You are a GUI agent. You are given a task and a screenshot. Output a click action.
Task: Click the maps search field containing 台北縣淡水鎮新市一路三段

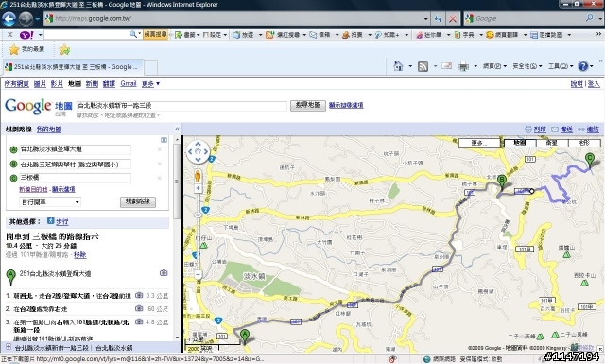coord(181,105)
